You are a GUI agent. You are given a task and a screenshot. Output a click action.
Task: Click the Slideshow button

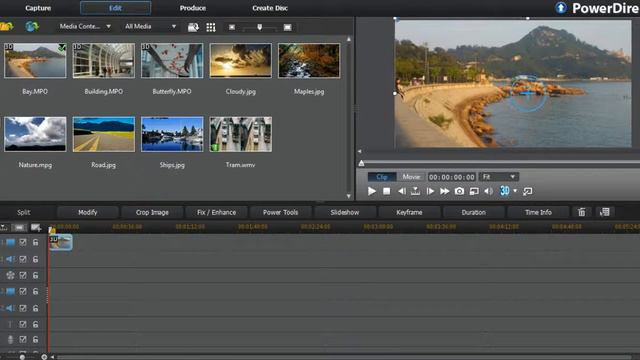pos(345,212)
